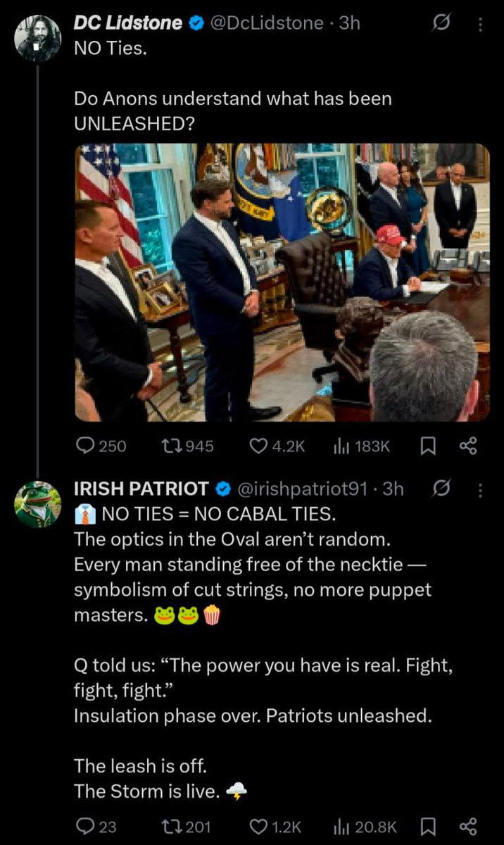Open DC Lidstone's profile avatar

click(x=38, y=38)
